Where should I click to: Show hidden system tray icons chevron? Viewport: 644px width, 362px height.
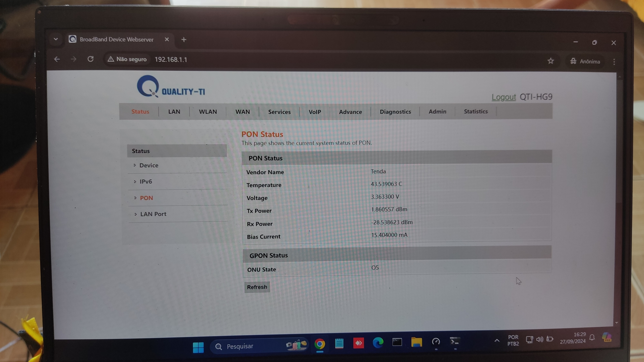pyautogui.click(x=497, y=340)
